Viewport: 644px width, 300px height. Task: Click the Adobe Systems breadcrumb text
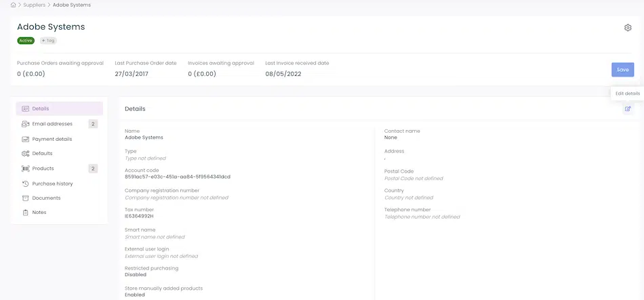[x=72, y=5]
